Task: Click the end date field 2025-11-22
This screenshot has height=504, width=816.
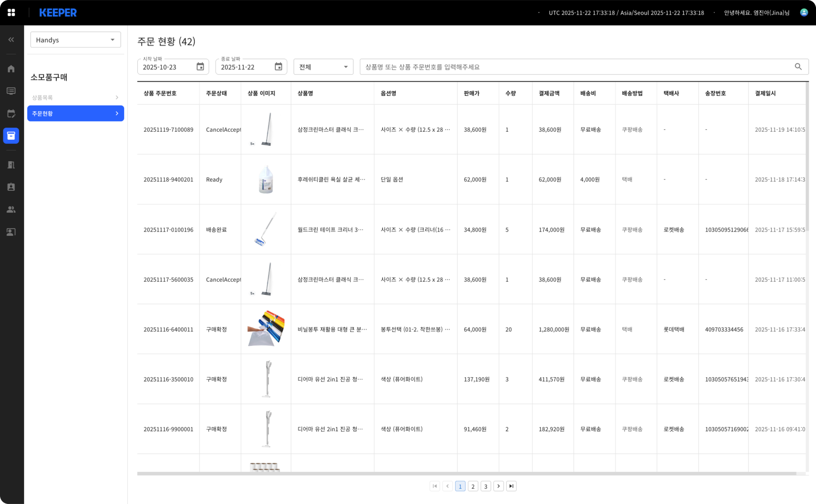Action: pos(251,67)
